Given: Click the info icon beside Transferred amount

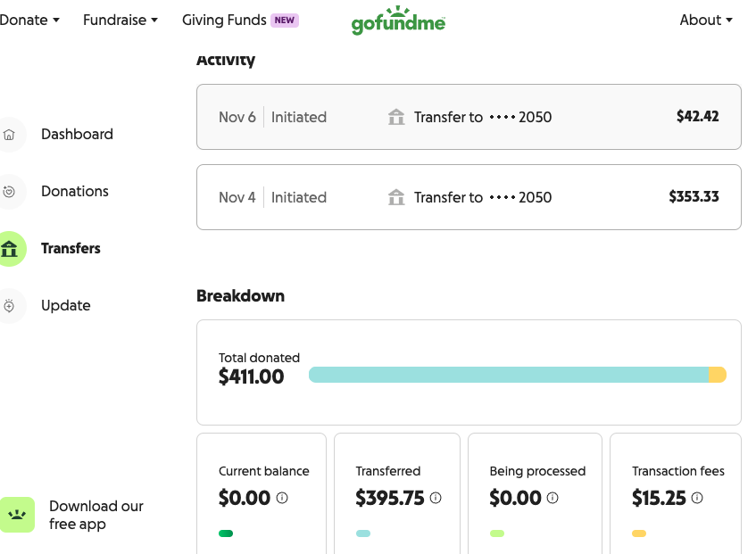Looking at the screenshot, I should point(436,498).
